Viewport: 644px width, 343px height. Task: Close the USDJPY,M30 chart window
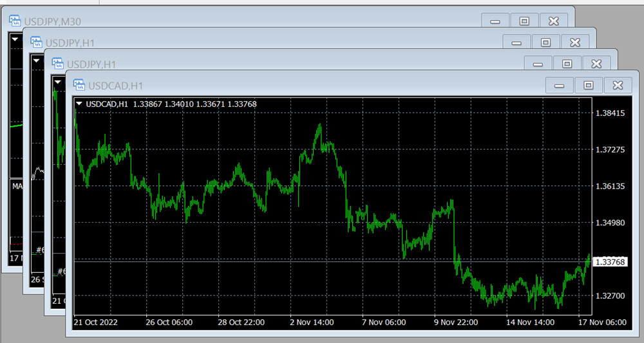coord(554,21)
